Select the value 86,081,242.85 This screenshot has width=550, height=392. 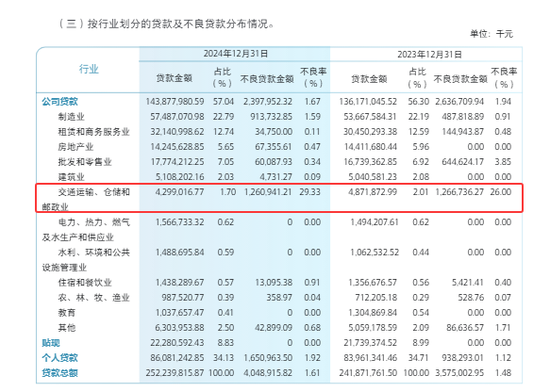[x=177, y=358]
